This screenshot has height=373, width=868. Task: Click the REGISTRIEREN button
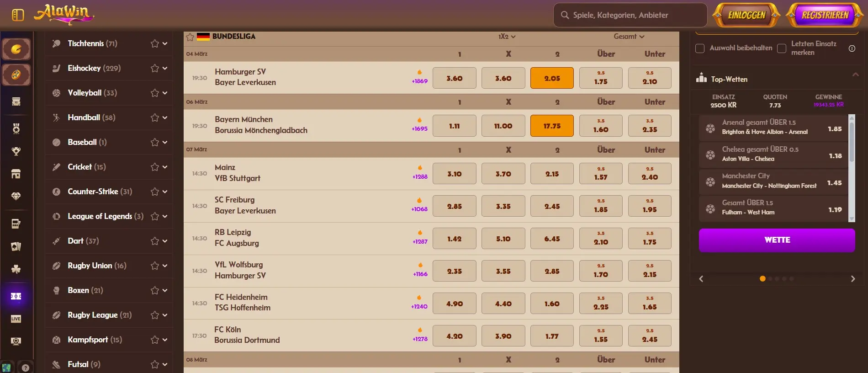point(825,15)
